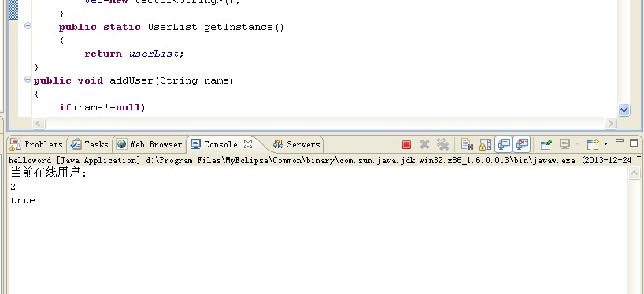Expand the Open Console dropdown arrow
The image size is (644, 294).
[x=605, y=144]
